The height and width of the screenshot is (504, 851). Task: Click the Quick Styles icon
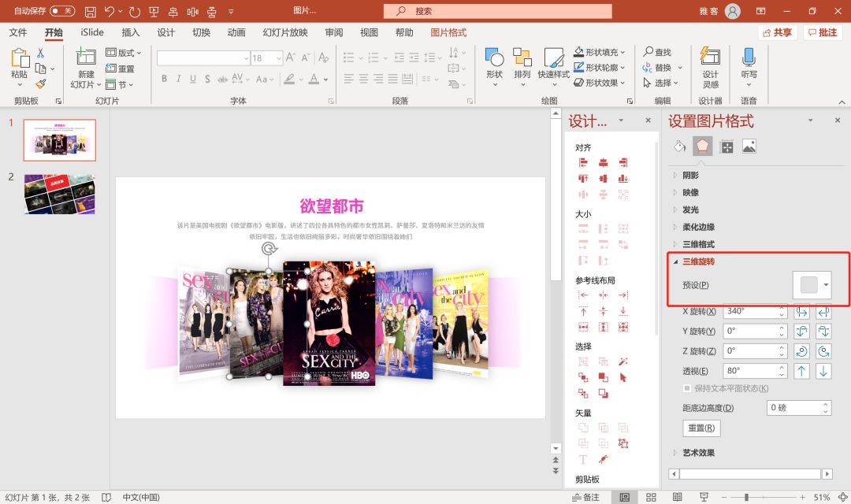click(554, 57)
